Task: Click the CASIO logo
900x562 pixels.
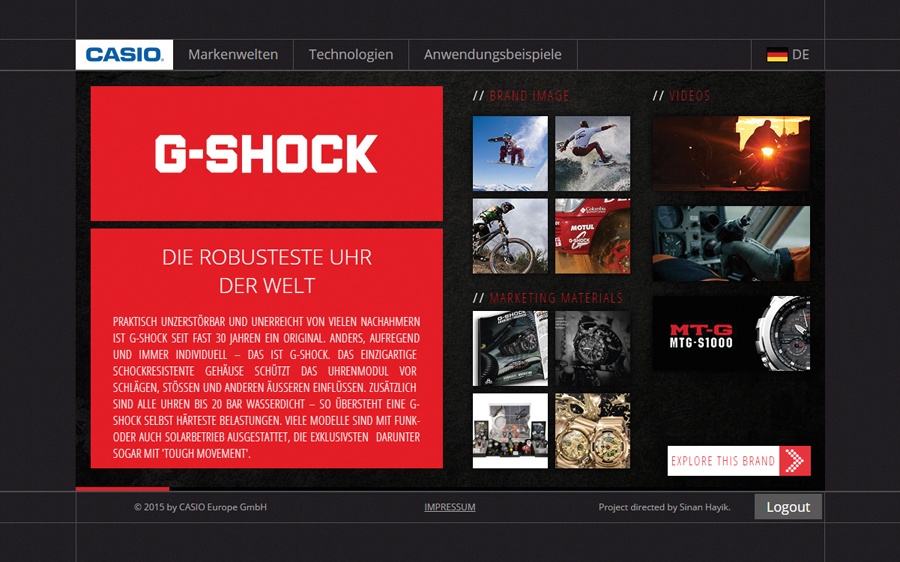Action: click(x=124, y=55)
